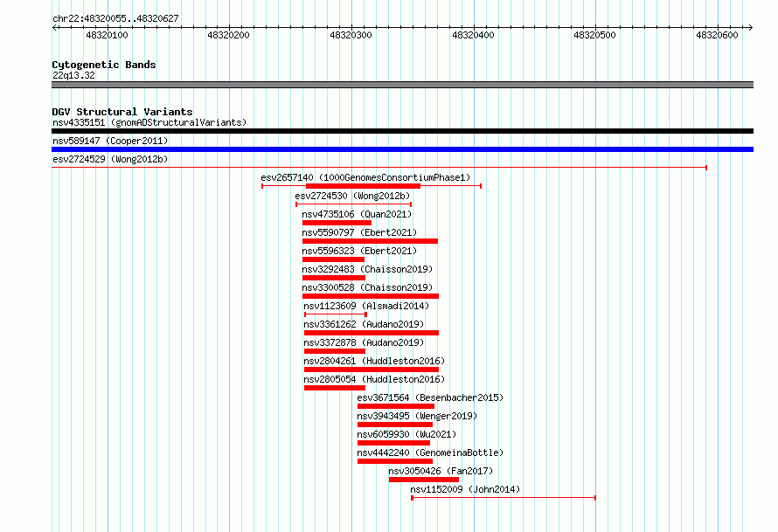Open esv2657140 (1000GenomesConsortiumPhase1) label
The height and width of the screenshot is (532, 778).
coord(365,177)
